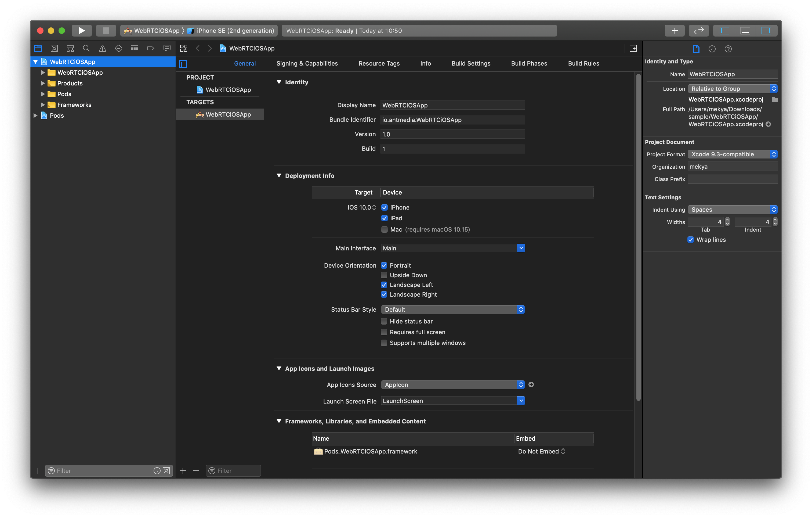Uncheck the iPad device checkbox

[385, 218]
